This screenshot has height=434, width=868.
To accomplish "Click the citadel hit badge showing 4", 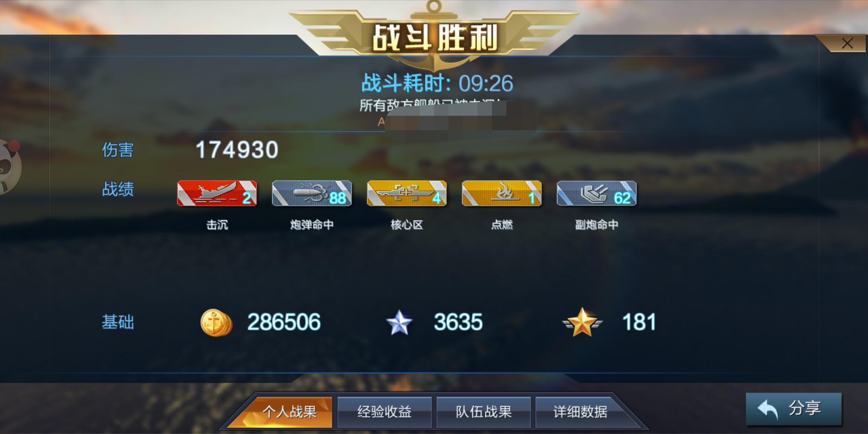I will (407, 193).
